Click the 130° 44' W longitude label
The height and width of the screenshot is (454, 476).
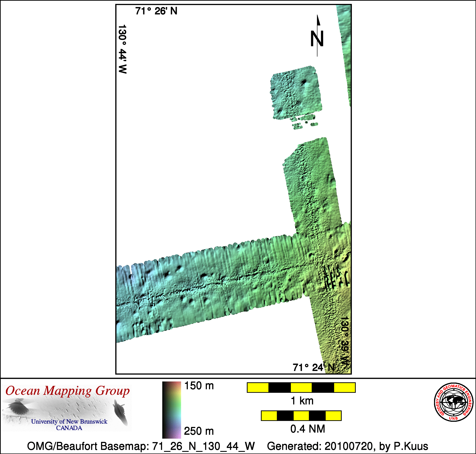coord(123,49)
